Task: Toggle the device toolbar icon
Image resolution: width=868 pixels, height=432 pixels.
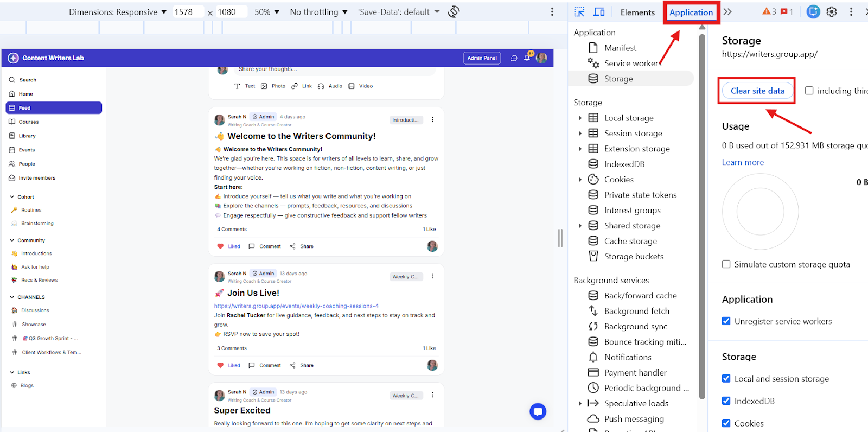Action: click(x=599, y=12)
